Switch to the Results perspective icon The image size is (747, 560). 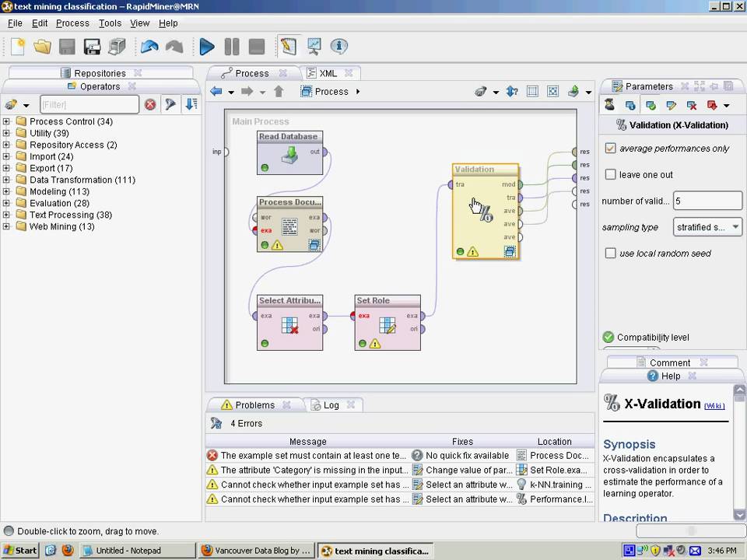click(x=314, y=46)
